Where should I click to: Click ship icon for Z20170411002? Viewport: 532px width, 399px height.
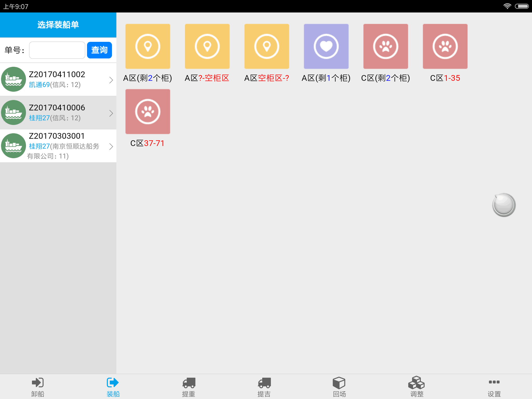point(14,79)
